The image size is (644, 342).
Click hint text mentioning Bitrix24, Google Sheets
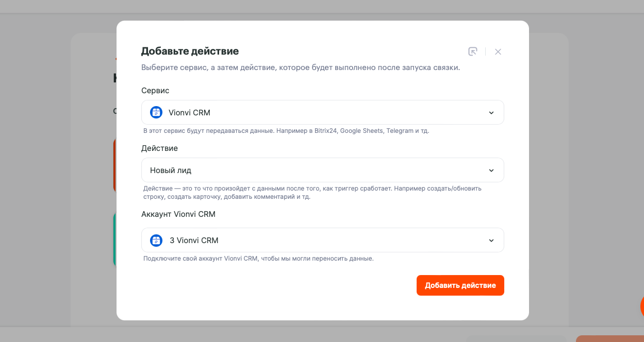[x=286, y=131]
